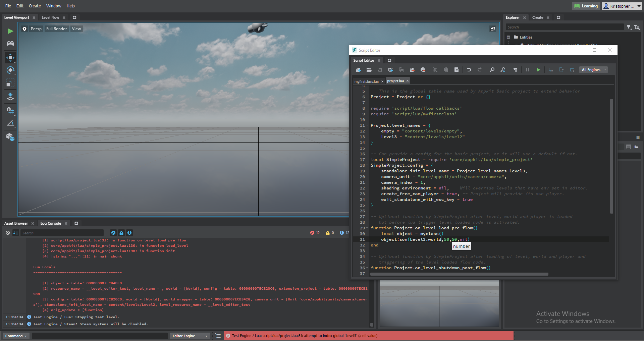Image resolution: width=644 pixels, height=341 pixels.
Task: Open the Create menu in menu bar
Action: (35, 6)
